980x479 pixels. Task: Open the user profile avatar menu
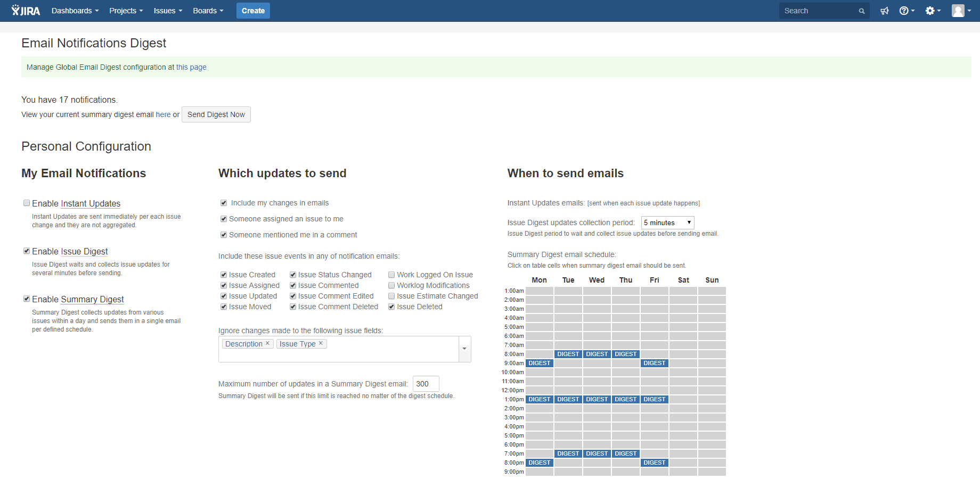coord(959,10)
